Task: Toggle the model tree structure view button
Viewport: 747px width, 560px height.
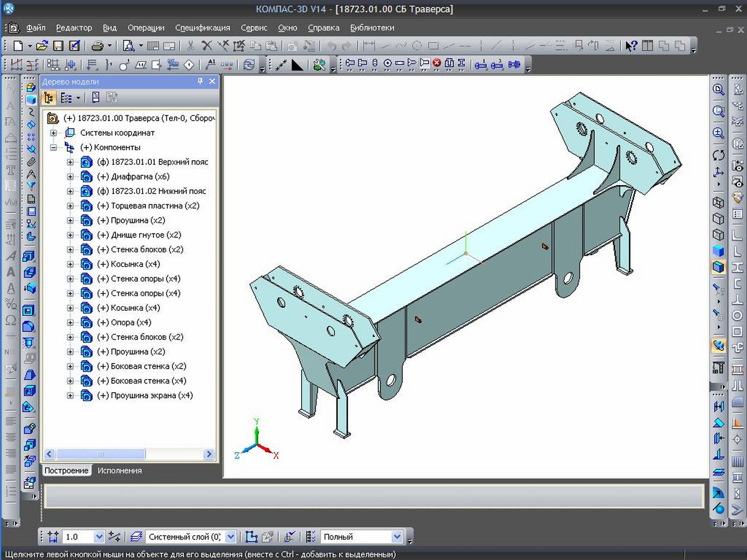Action: pos(49,98)
